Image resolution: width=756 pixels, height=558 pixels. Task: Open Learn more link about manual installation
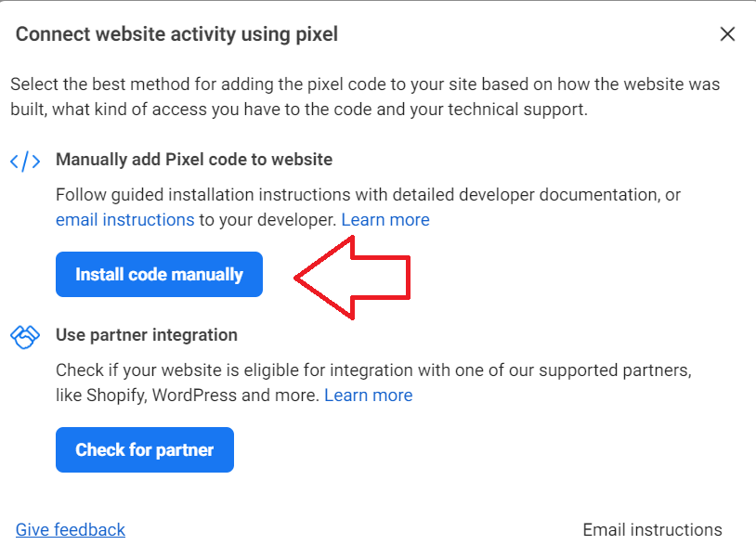click(x=385, y=220)
